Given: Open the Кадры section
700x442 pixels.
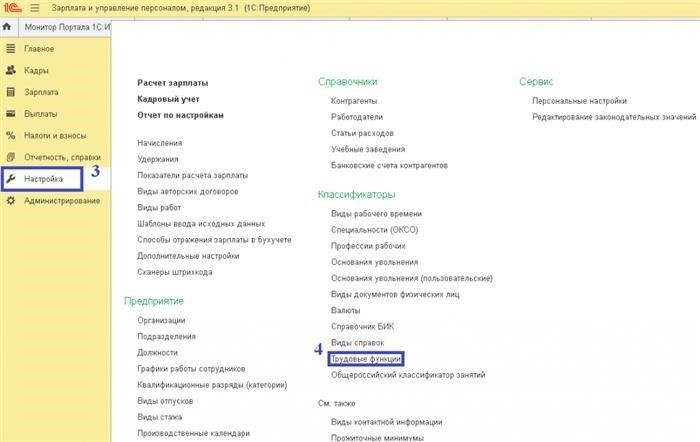Looking at the screenshot, I should (x=36, y=71).
